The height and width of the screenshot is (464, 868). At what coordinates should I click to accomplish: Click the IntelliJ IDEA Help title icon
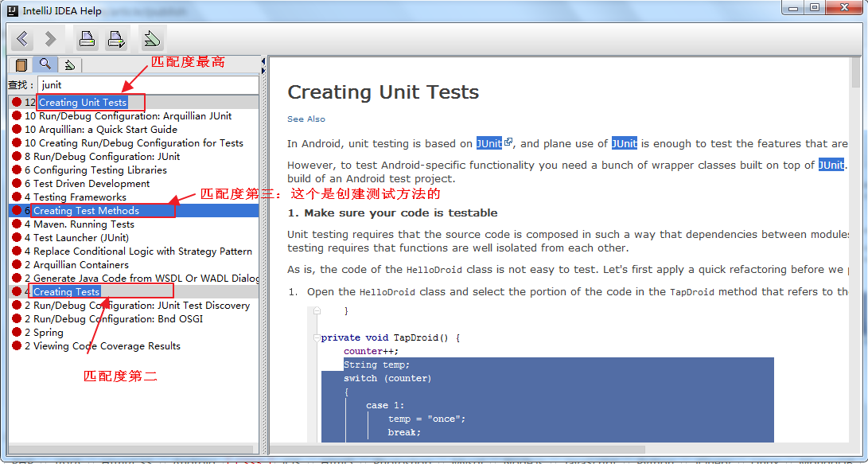12,10
